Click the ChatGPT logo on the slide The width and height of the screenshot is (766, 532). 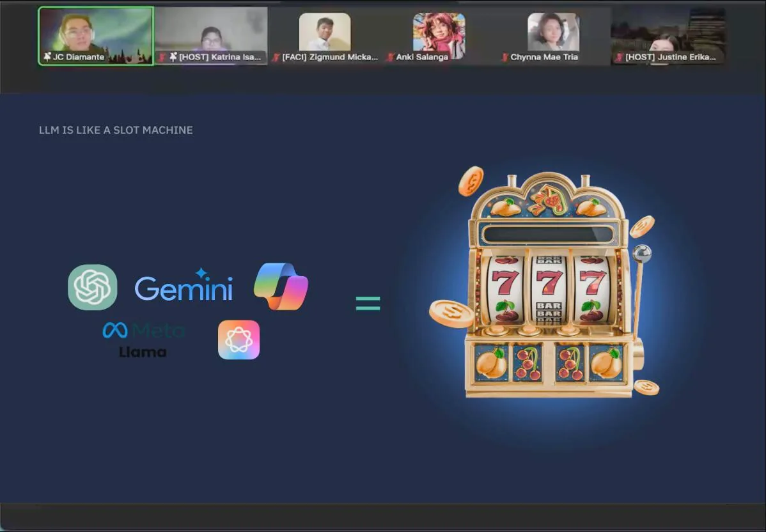(x=92, y=287)
